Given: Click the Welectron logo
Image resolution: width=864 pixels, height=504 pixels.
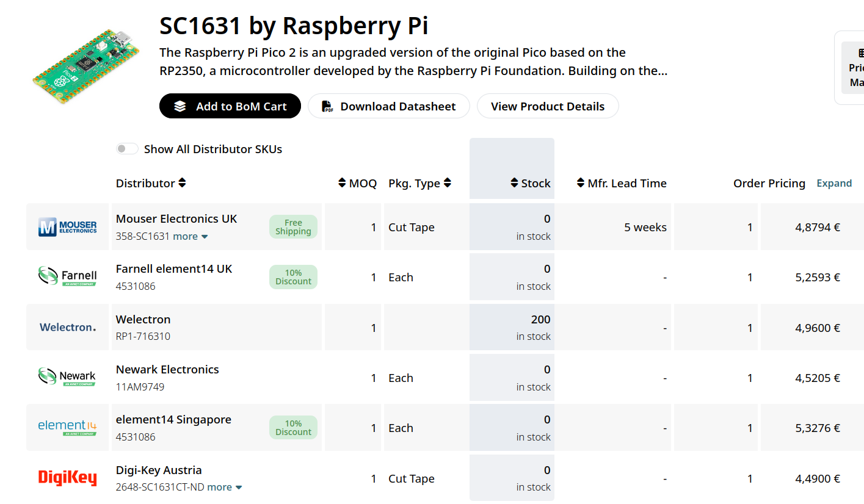Looking at the screenshot, I should pyautogui.click(x=68, y=327).
